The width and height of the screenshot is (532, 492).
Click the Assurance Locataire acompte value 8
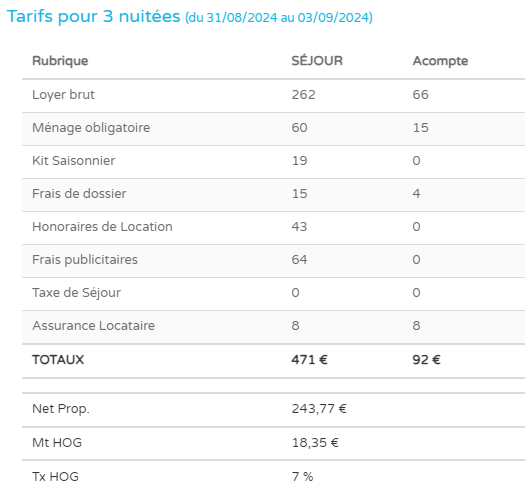tap(416, 325)
